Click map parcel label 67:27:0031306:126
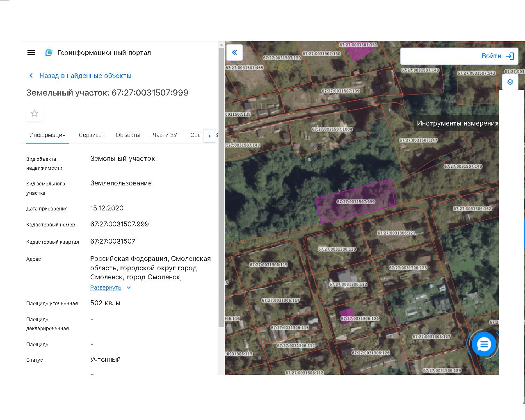This screenshot has width=525, height=420. point(371,353)
